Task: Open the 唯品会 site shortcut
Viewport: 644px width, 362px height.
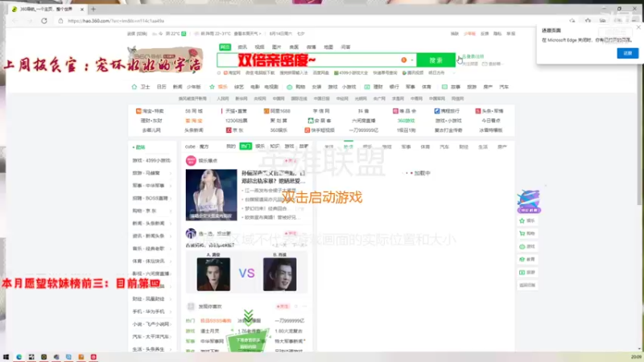Action: pyautogui.click(x=405, y=111)
